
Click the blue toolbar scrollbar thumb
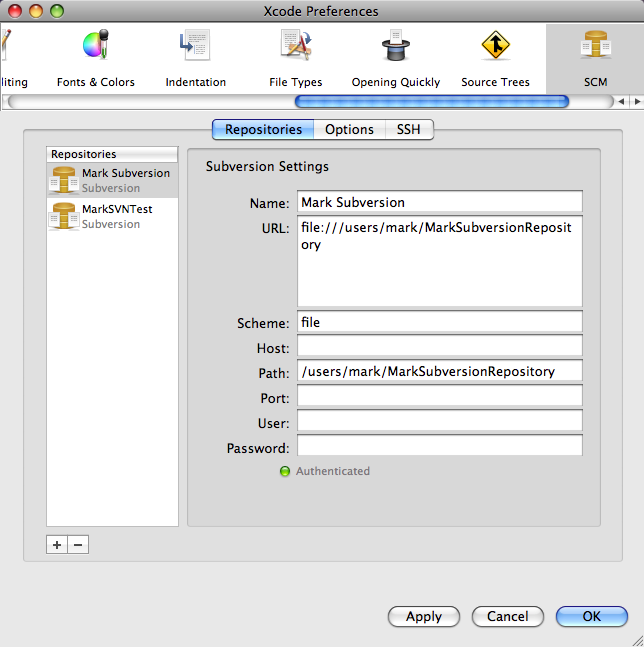(432, 102)
